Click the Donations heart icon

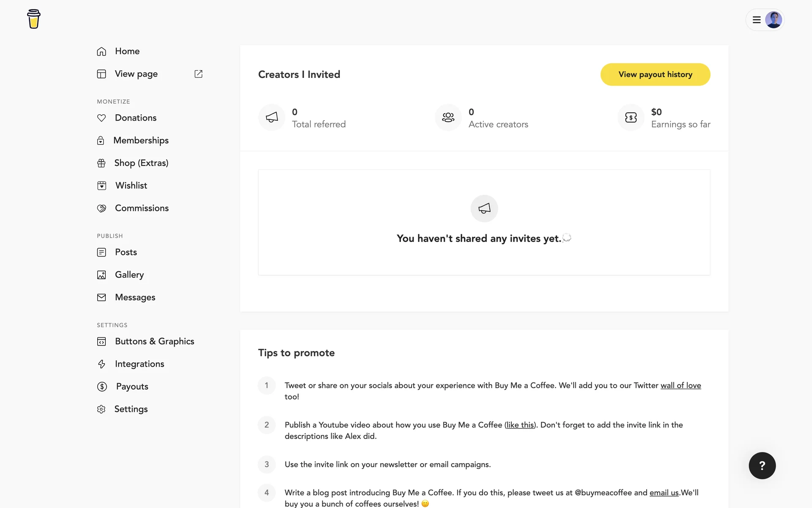pos(101,118)
